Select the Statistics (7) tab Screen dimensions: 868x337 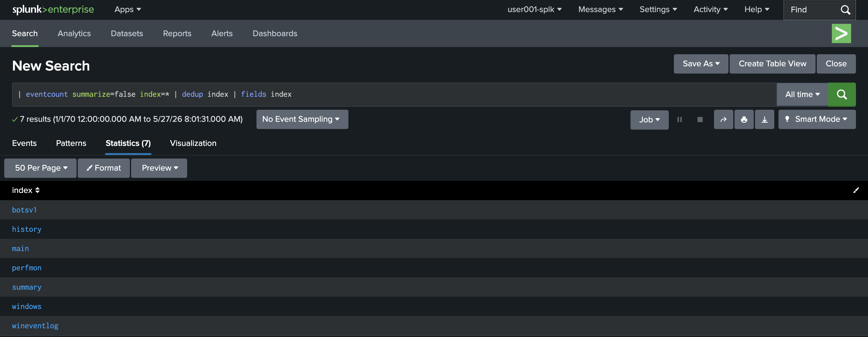pos(128,143)
